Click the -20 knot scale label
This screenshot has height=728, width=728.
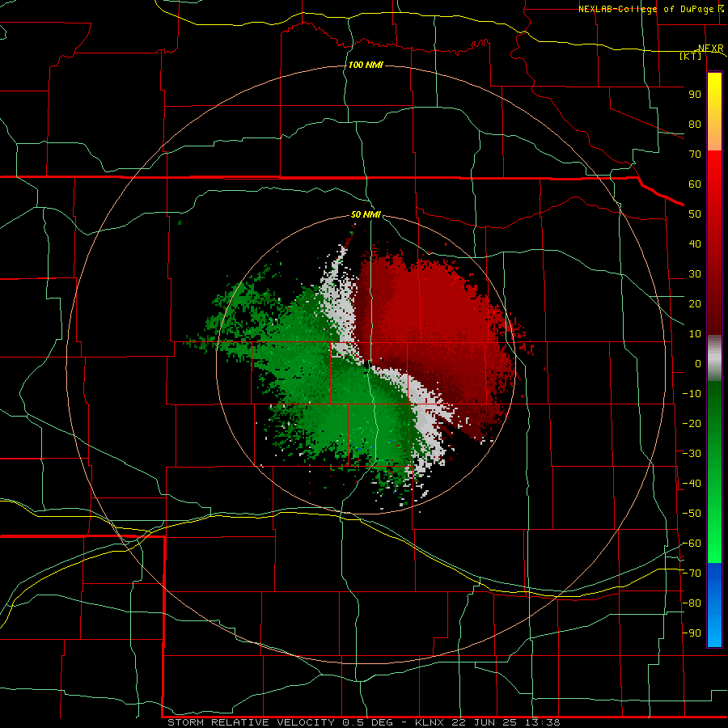(x=692, y=423)
